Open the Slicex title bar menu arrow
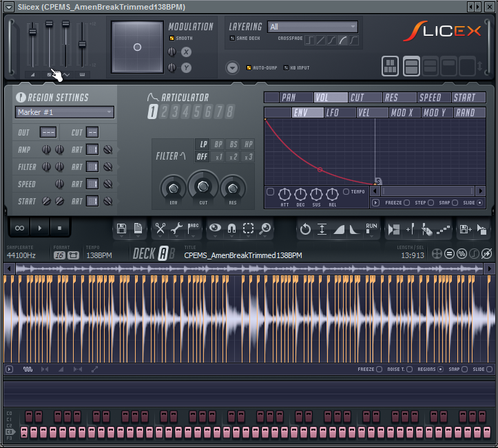 click(9, 7)
